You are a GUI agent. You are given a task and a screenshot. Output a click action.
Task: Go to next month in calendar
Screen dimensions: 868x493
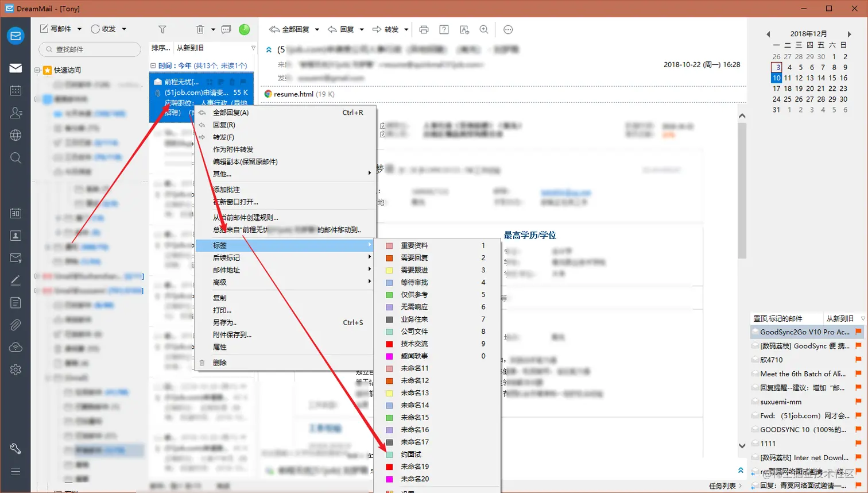tap(849, 34)
